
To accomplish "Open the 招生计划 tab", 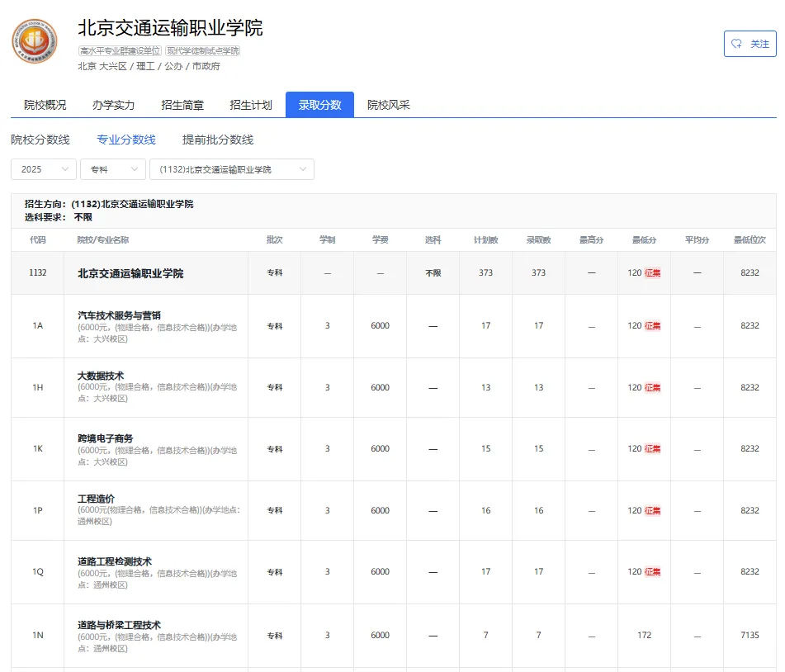I will (x=251, y=105).
